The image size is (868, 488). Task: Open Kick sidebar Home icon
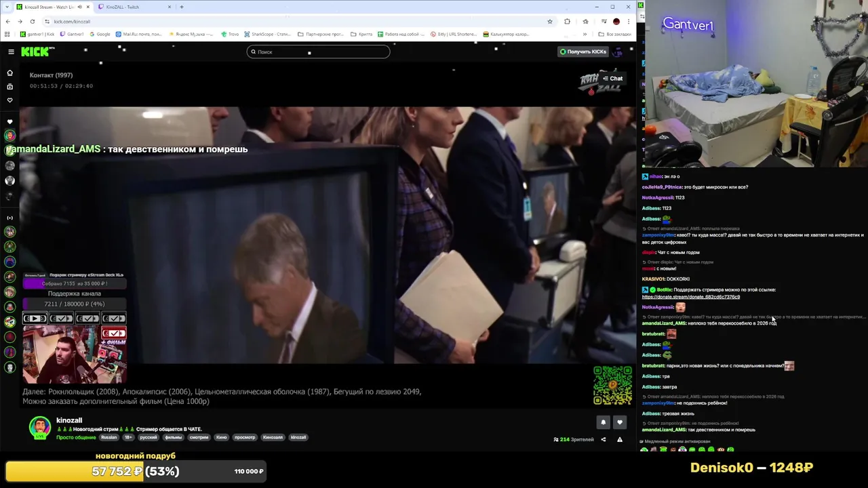9,73
